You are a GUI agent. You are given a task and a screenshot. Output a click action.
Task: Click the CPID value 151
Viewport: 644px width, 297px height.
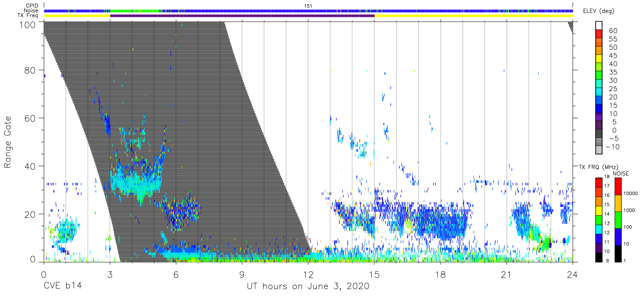click(x=308, y=5)
